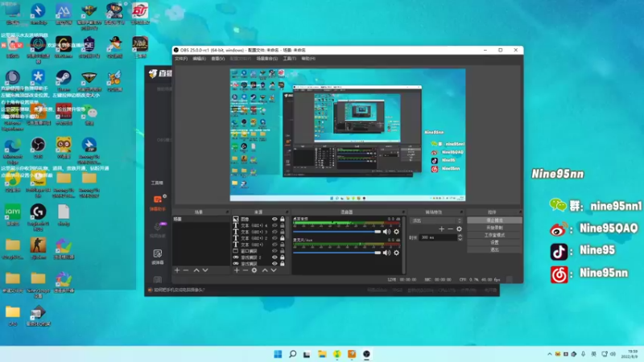This screenshot has height=362, width=644.
Task: Mute desktop audio speaker in mixer
Action: [x=386, y=232]
